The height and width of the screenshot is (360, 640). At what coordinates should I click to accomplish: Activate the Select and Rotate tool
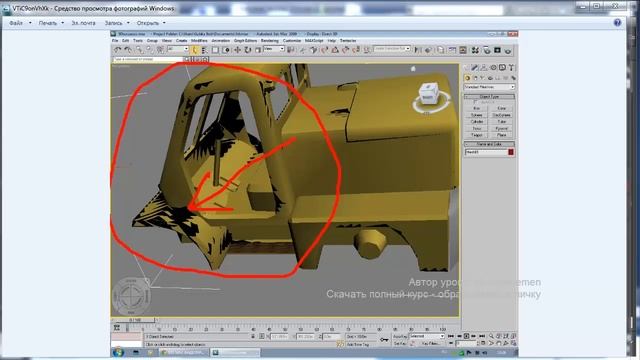248,50
